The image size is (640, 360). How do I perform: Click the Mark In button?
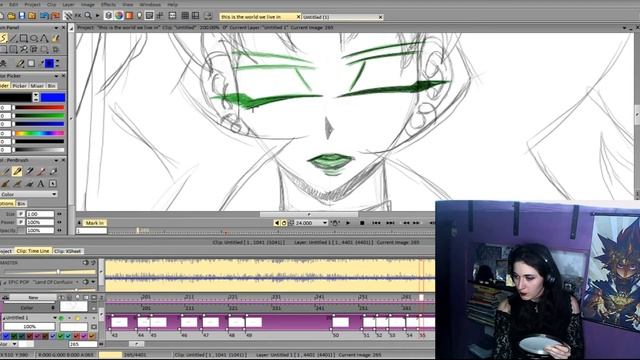(95, 223)
